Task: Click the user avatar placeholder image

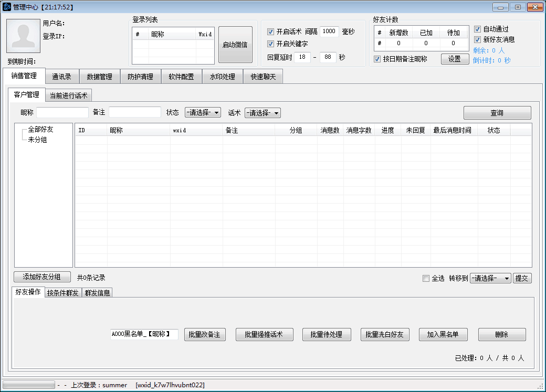Action: [23, 36]
